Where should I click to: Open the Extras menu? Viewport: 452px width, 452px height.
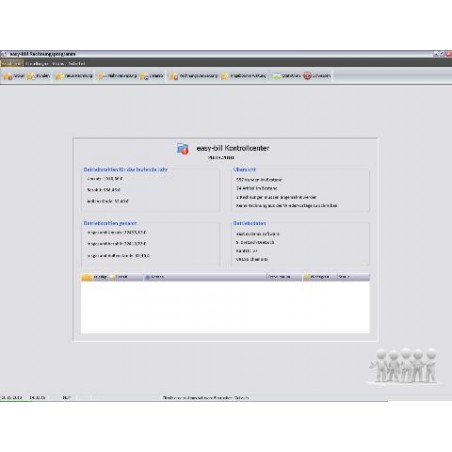(x=58, y=63)
